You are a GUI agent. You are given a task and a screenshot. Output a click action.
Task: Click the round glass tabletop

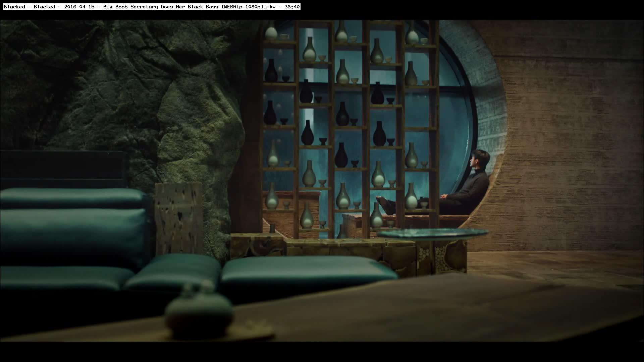[433, 233]
